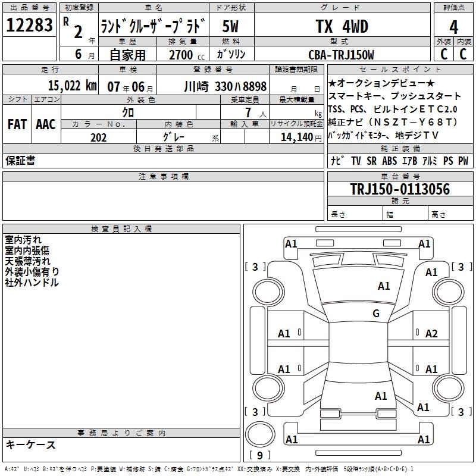Select the exterior color クロ
Image resolution: width=476 pixels, height=476 pixels.
point(128,112)
